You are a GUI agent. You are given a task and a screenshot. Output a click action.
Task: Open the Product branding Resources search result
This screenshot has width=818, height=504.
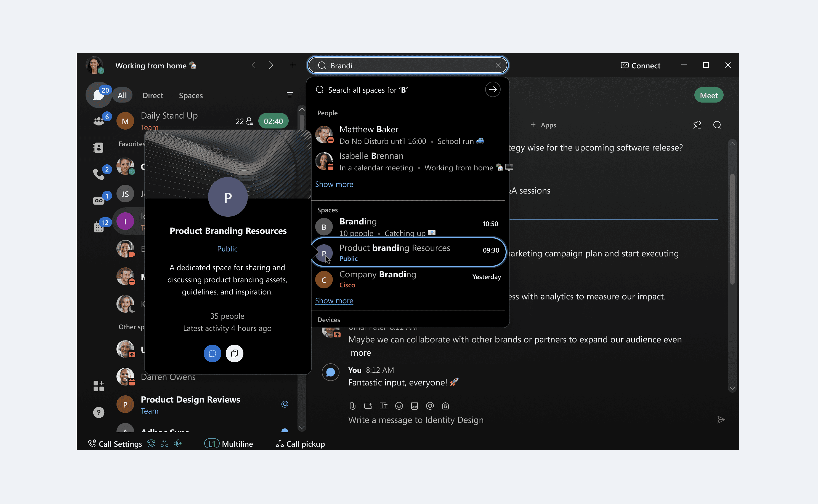tap(408, 252)
